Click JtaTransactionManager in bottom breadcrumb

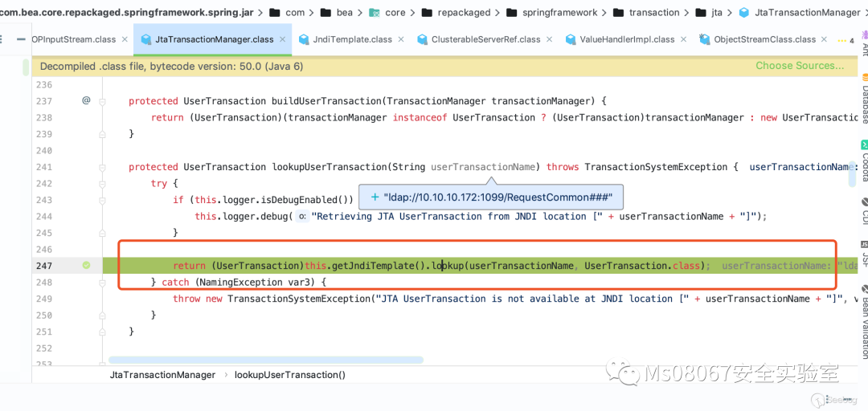(x=162, y=375)
